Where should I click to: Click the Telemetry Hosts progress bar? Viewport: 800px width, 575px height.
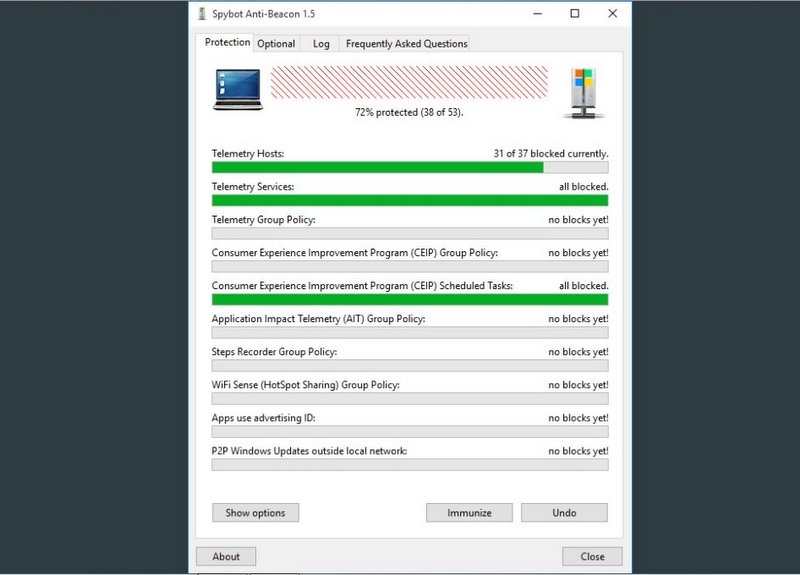tap(410, 167)
